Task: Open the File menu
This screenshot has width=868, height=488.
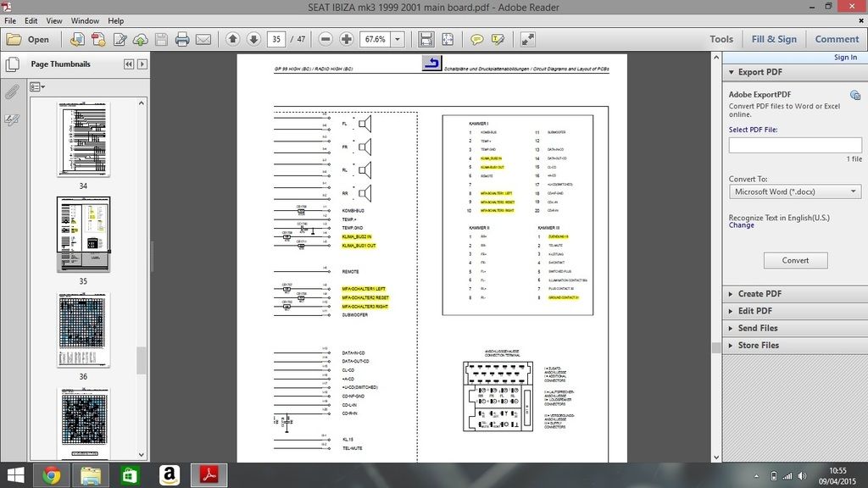Action: pos(10,20)
